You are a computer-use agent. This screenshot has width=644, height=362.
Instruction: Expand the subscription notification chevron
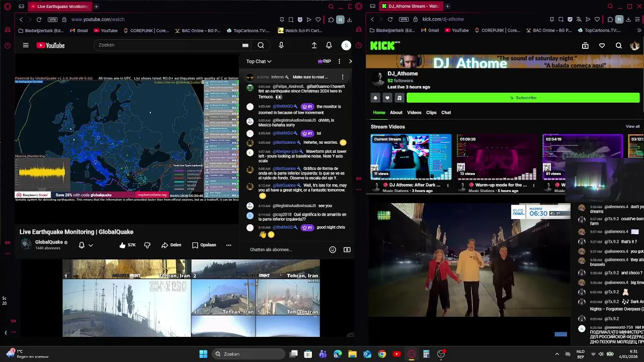coord(91,245)
